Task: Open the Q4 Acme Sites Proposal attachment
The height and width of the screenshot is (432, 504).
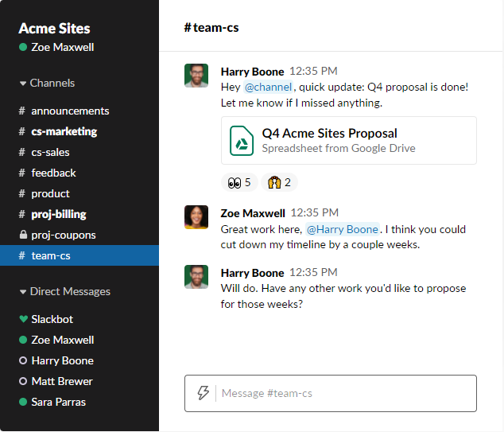Action: pos(349,141)
